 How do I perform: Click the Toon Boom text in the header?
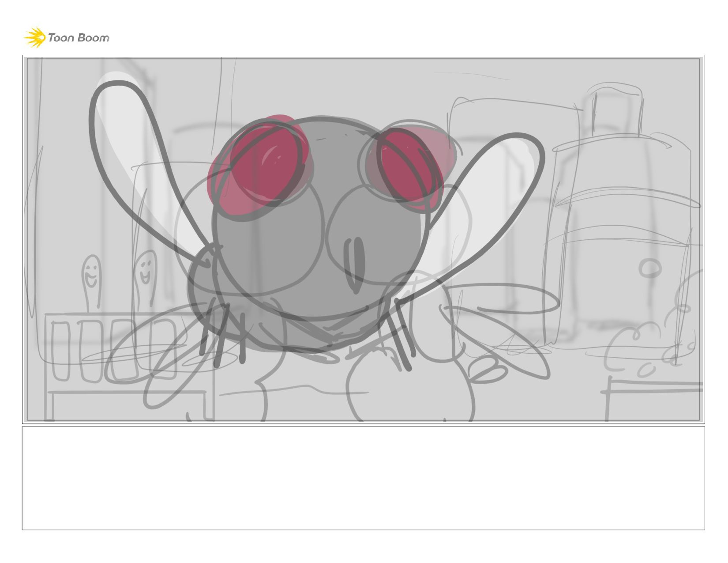click(79, 38)
